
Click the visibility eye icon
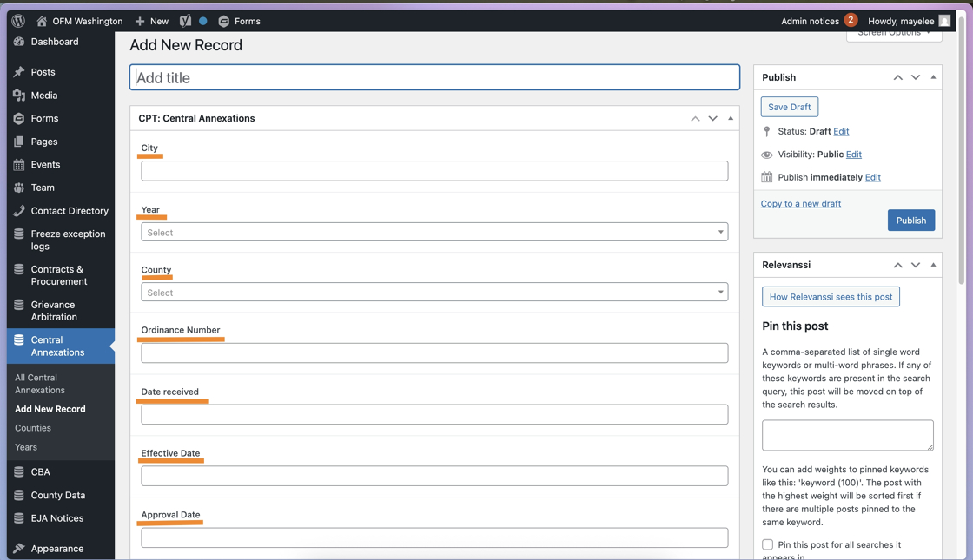(767, 155)
